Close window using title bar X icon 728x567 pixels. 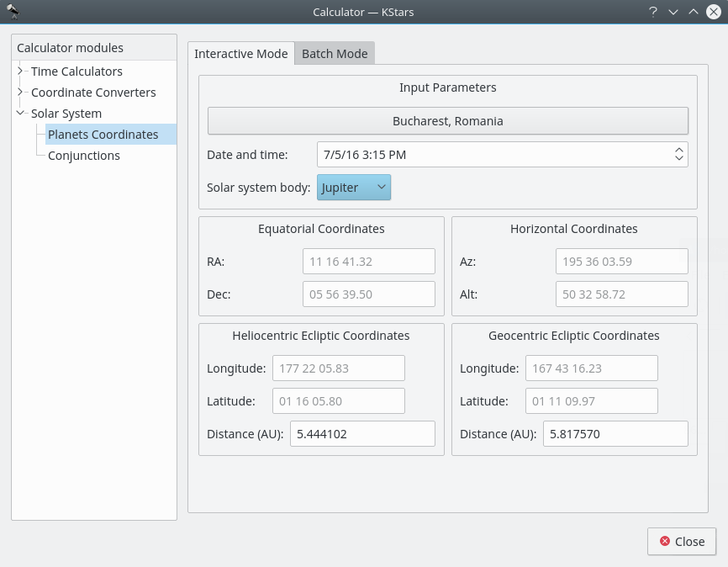[714, 12]
